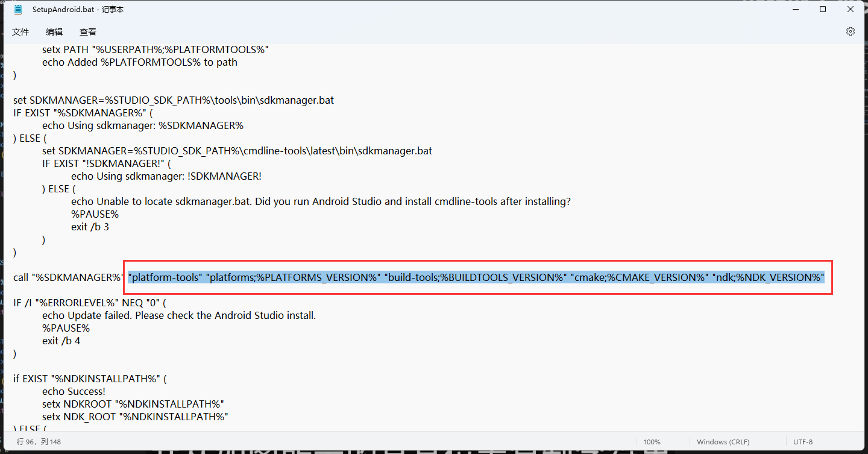This screenshot has height=454, width=868.
Task: Click the highlighted '"platform-tools"' argument
Action: click(x=165, y=277)
